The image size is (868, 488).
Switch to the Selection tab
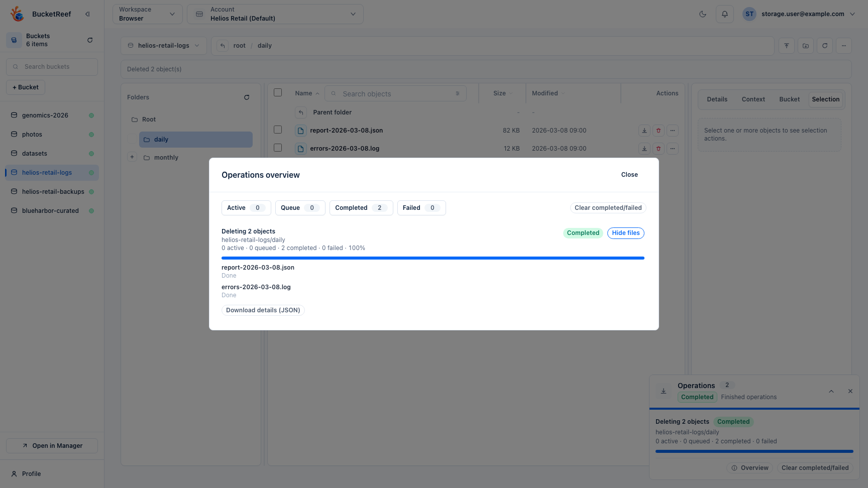tap(826, 99)
